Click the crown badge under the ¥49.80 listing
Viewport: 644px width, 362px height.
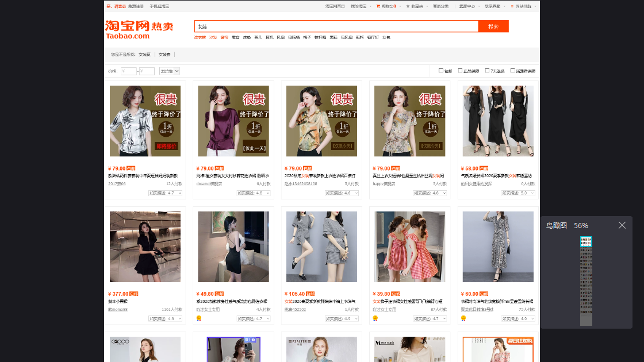click(x=198, y=318)
